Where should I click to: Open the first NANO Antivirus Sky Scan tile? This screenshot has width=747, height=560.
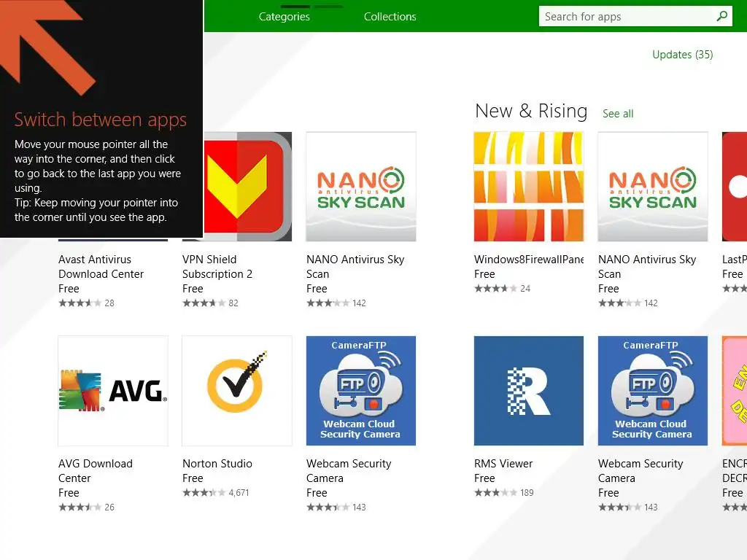click(361, 187)
